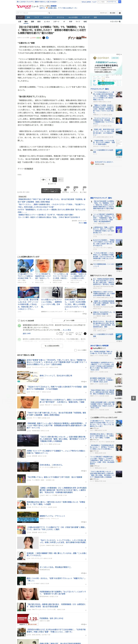This screenshot has width=138, height=644.
Task: React with the わかりやすい lightbulb icon
Action: [74, 190]
